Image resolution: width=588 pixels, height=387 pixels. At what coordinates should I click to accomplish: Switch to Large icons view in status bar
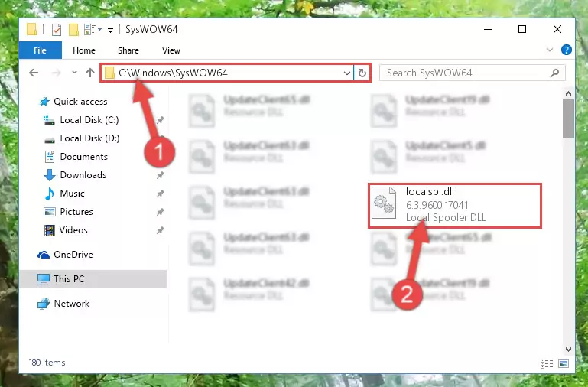564,363
